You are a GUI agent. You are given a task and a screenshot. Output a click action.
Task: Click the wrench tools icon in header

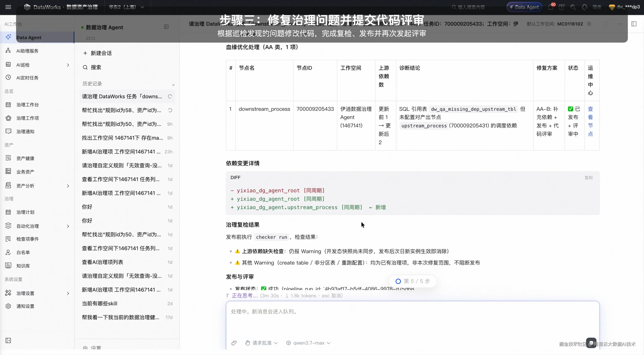click(x=573, y=7)
